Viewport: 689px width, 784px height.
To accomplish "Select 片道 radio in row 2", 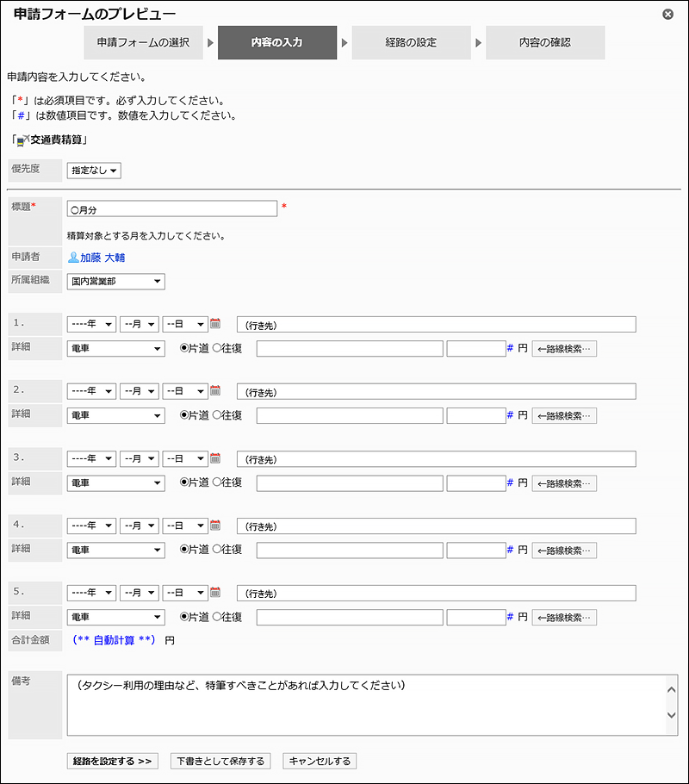I will (x=183, y=415).
